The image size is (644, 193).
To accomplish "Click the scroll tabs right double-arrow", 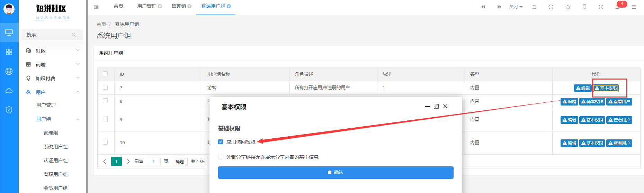I will (499, 7).
